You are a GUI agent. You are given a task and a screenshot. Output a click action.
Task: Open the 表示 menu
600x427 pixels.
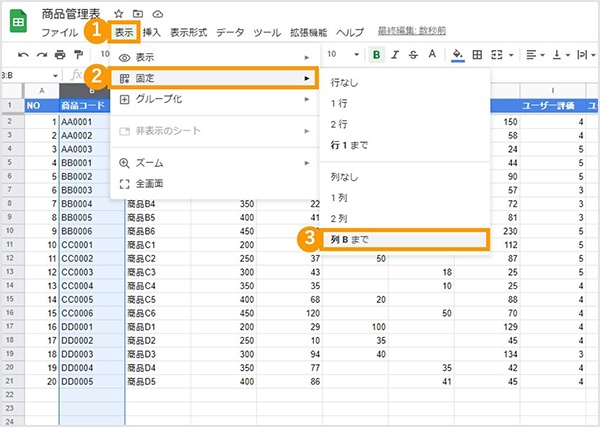pos(124,33)
